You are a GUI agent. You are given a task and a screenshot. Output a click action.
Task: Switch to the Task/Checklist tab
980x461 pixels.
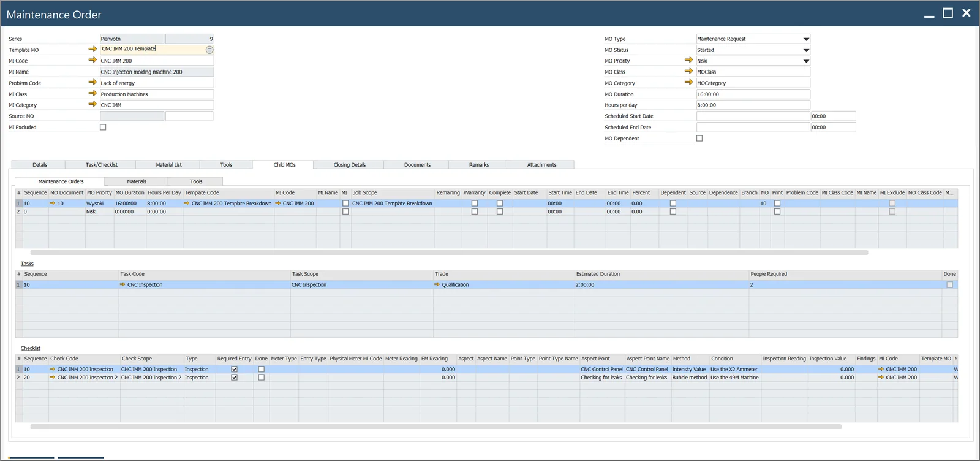click(x=102, y=165)
